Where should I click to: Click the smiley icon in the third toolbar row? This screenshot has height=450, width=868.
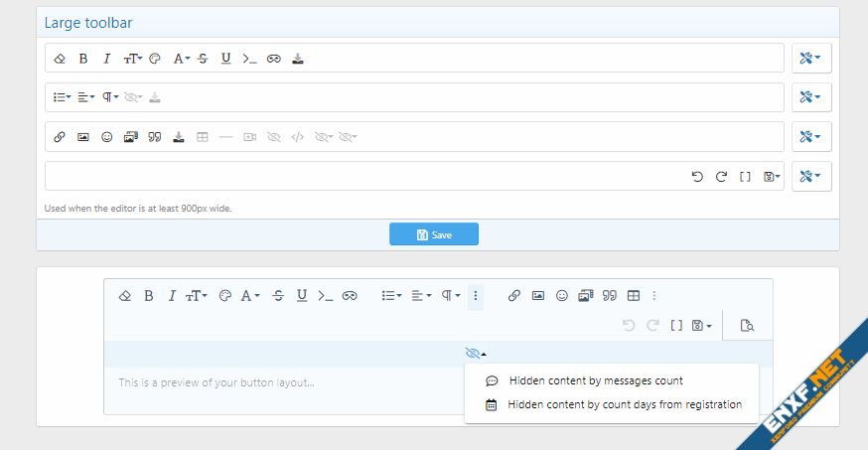[107, 137]
